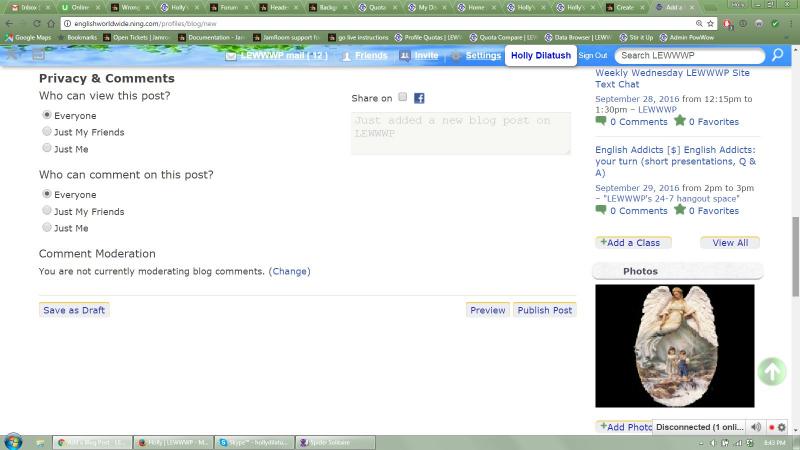
Task: Click the Friends person icon
Action: [346, 56]
